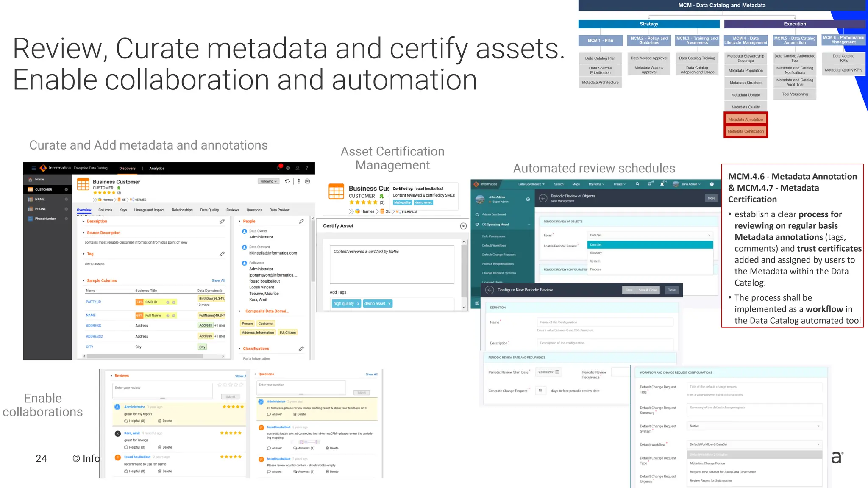Collapse the People section
868x488 pixels.
pyautogui.click(x=239, y=222)
